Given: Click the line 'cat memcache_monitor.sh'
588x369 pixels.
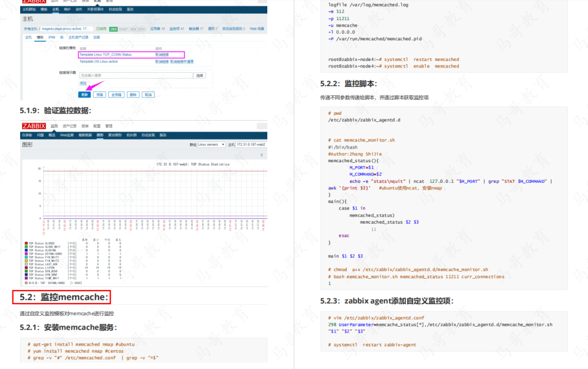Looking at the screenshot, I should click(362, 140).
